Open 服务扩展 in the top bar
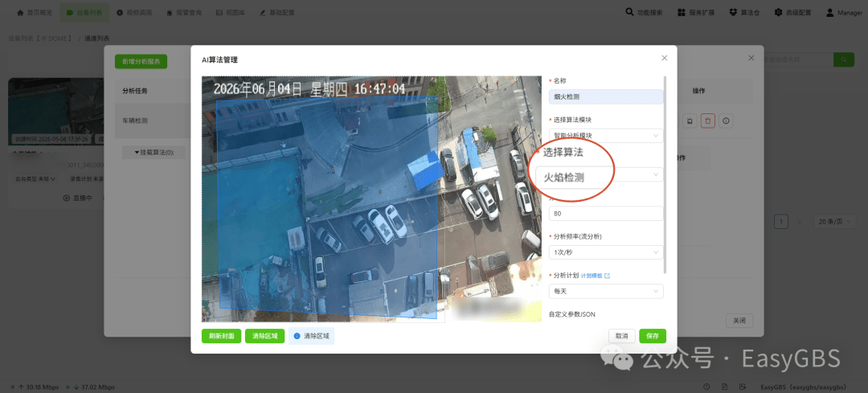The width and height of the screenshot is (868, 393). [x=697, y=12]
